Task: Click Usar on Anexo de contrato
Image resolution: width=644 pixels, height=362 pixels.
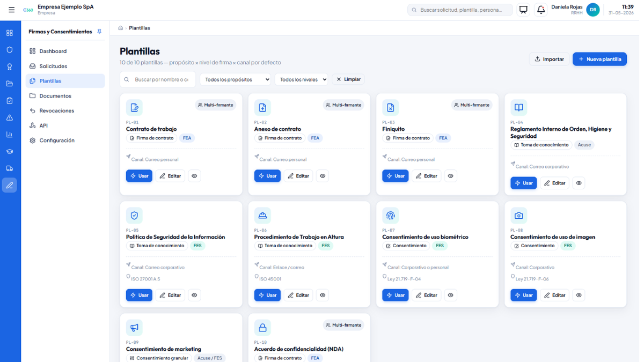Action: [x=267, y=176]
